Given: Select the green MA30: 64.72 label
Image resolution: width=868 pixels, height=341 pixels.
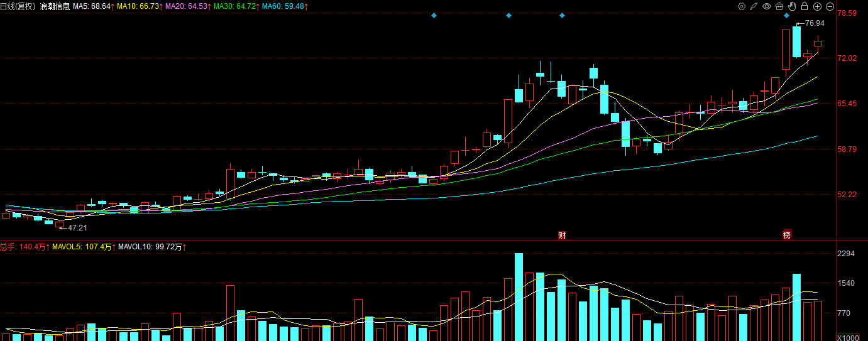Looking at the screenshot, I should point(236,6).
